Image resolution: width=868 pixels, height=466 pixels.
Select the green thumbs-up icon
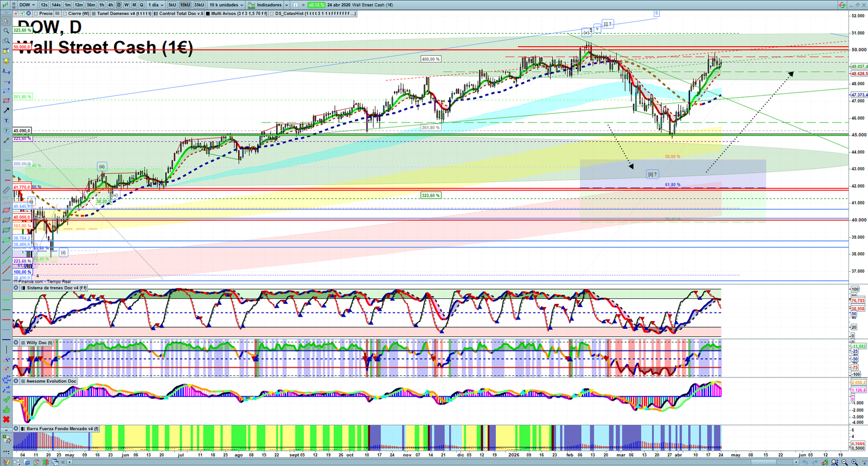pyautogui.click(x=6, y=410)
